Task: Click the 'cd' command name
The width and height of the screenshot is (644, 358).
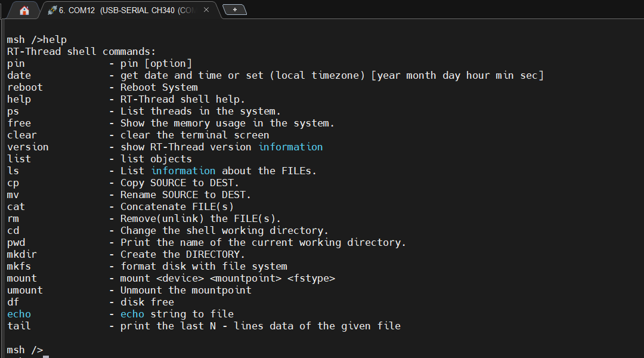Action: [x=13, y=230]
